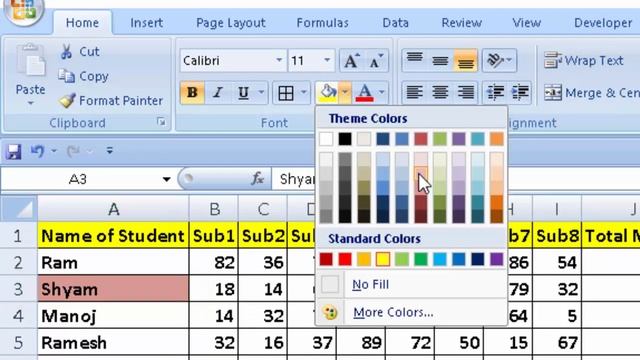Viewport: 640px width, 360px height.
Task: Select the cell containing Ramesh
Action: pyautogui.click(x=113, y=342)
